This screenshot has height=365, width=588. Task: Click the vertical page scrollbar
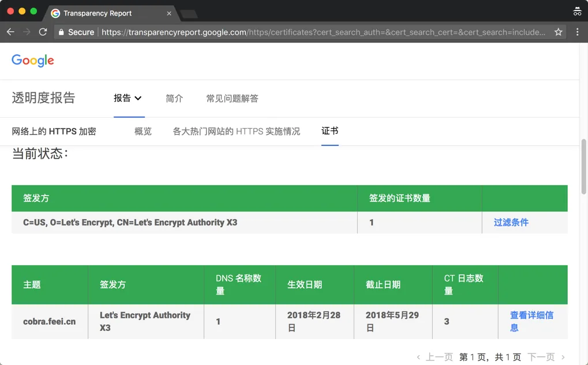pos(583,167)
